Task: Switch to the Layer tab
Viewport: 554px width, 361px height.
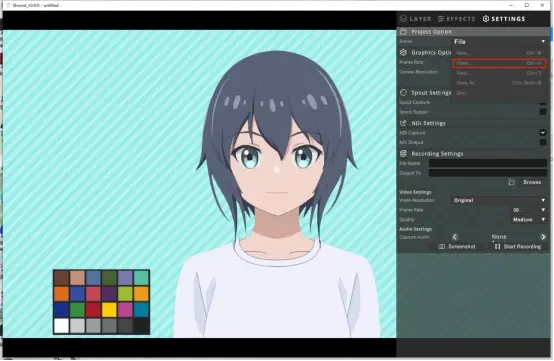Action: pos(416,19)
